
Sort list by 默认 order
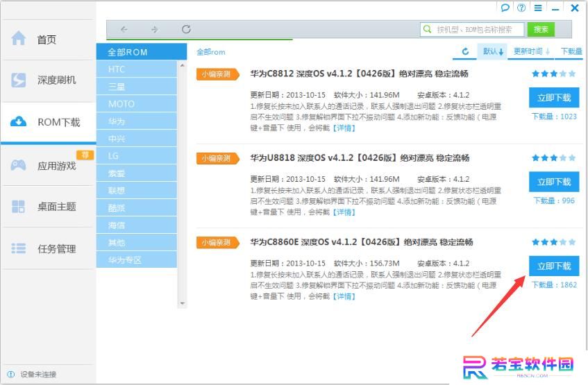click(493, 51)
